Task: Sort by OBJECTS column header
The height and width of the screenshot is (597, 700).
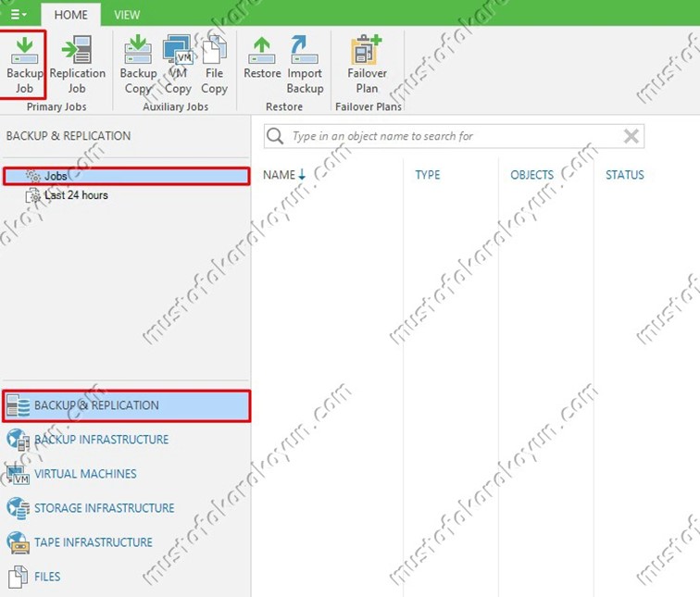Action: pos(532,175)
